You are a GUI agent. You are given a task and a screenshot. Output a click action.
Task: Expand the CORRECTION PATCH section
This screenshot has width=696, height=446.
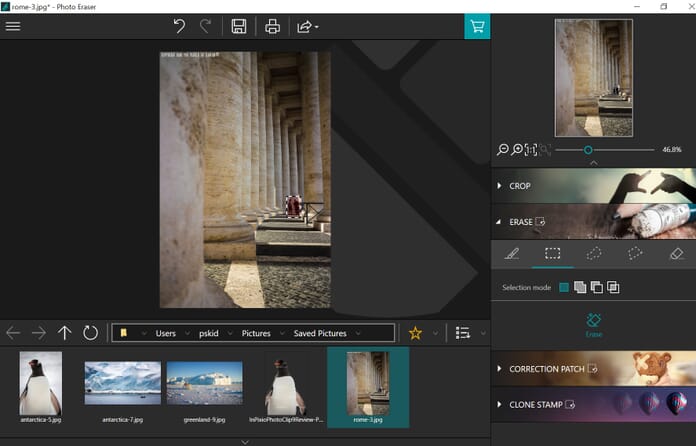click(x=499, y=368)
